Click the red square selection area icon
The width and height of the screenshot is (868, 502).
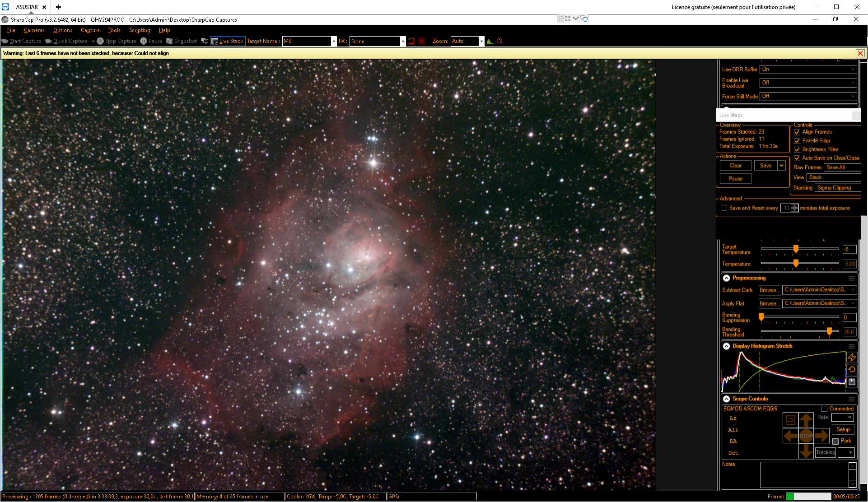pyautogui.click(x=411, y=41)
